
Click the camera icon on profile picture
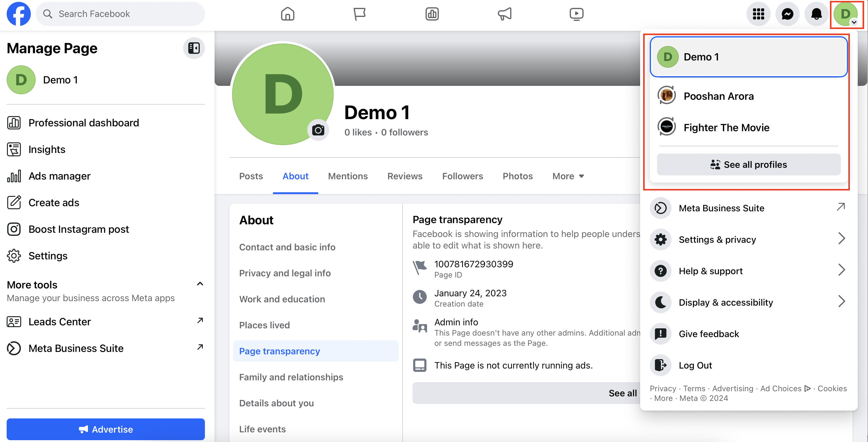[318, 130]
